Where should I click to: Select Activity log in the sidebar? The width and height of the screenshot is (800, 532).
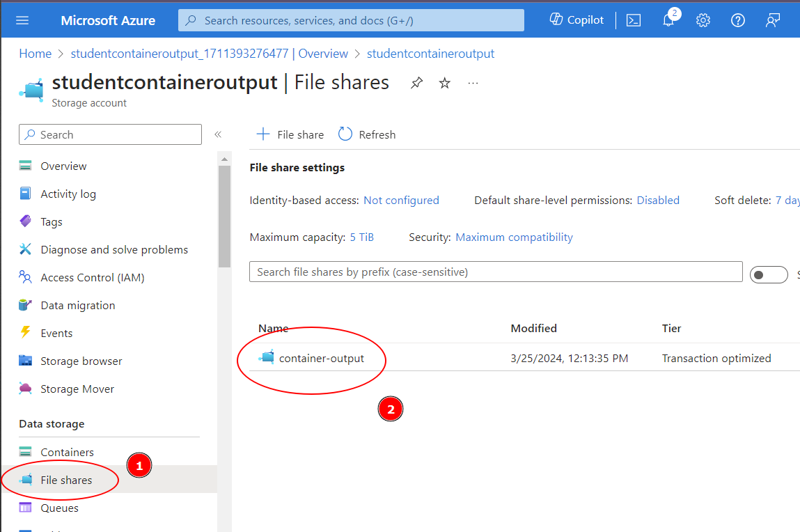(66, 194)
